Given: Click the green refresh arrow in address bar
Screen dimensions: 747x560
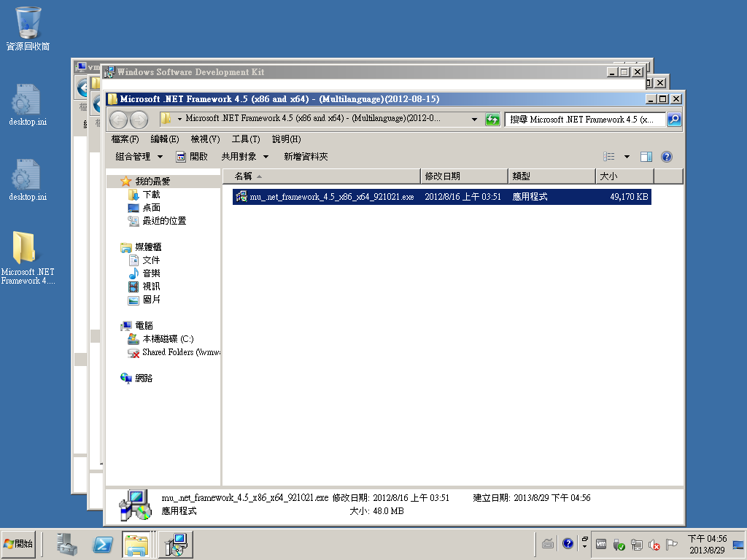Looking at the screenshot, I should [x=492, y=119].
